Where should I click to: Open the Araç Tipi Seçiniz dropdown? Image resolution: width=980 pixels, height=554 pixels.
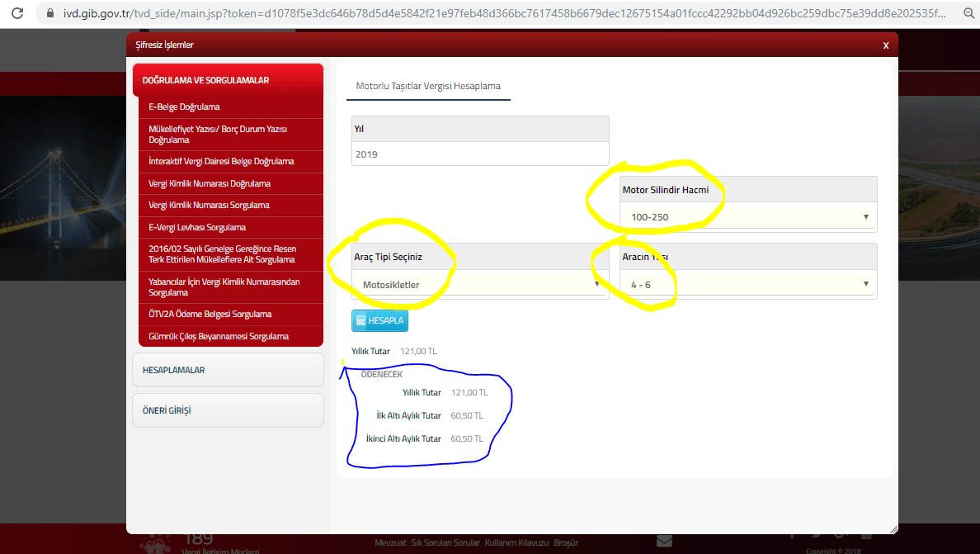(479, 285)
